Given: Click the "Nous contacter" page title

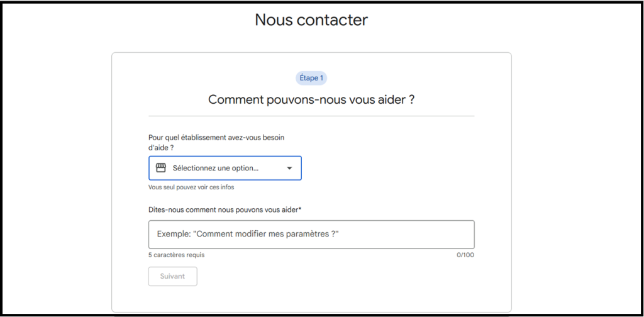Looking at the screenshot, I should coord(311,19).
